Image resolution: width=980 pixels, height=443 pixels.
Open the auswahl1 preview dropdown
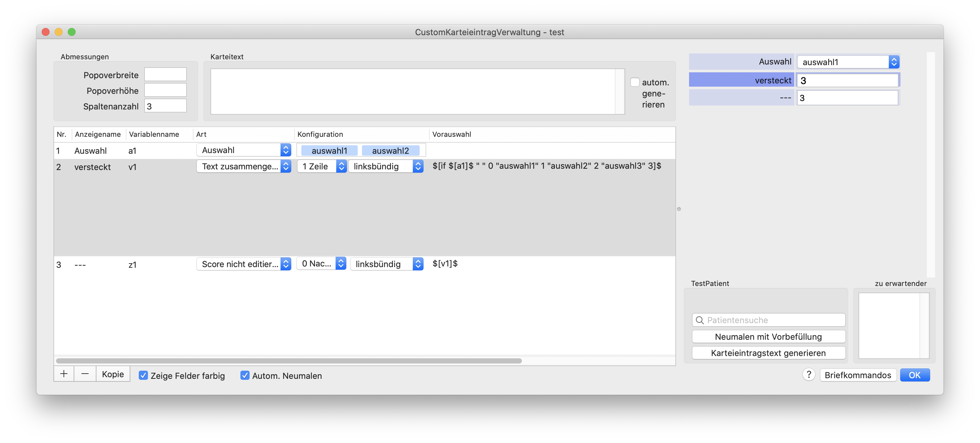[x=848, y=62]
